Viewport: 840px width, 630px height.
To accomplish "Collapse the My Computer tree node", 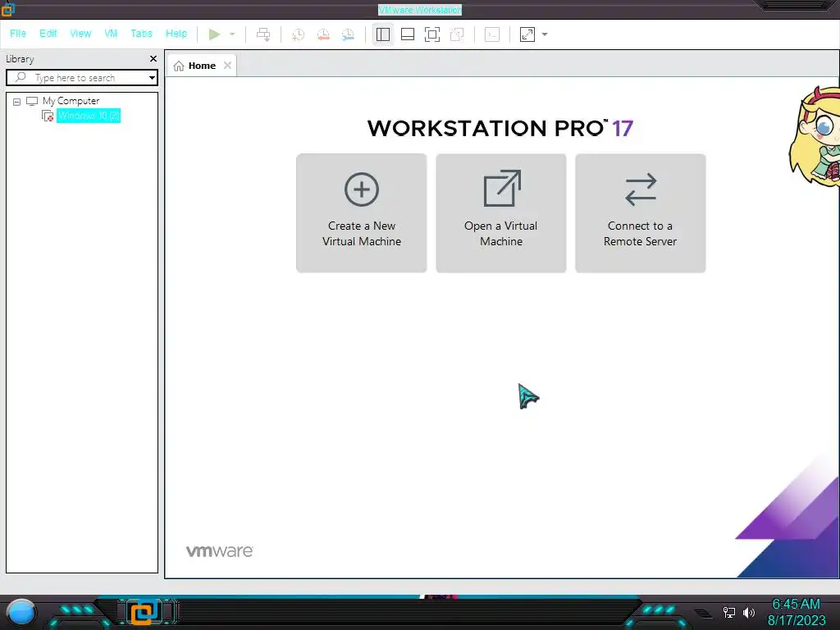I will (x=16, y=101).
